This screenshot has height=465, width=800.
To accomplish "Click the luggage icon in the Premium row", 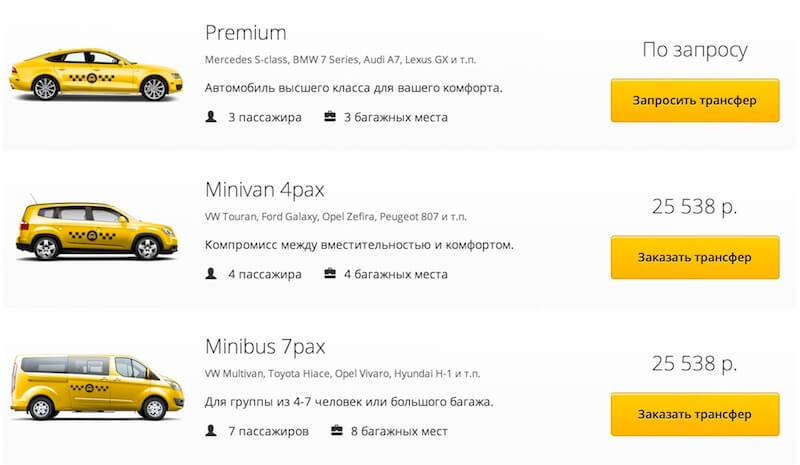I will coord(330,116).
